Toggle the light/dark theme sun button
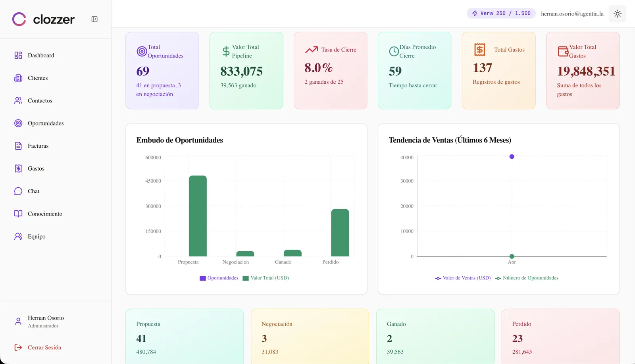 pyautogui.click(x=618, y=13)
